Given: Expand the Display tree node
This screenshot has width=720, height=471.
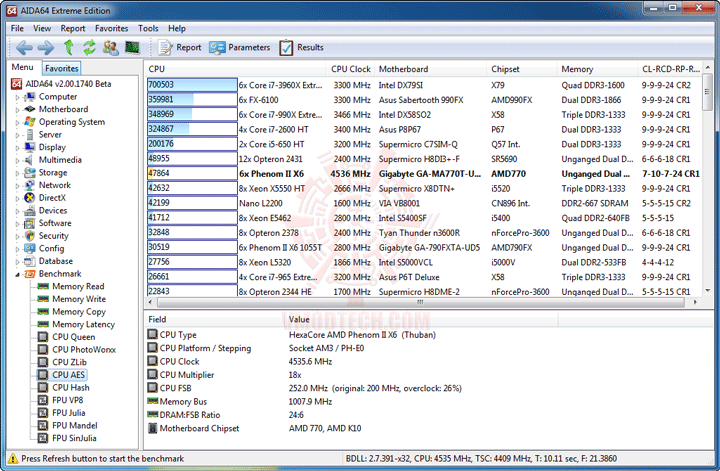Looking at the screenshot, I should [17, 148].
